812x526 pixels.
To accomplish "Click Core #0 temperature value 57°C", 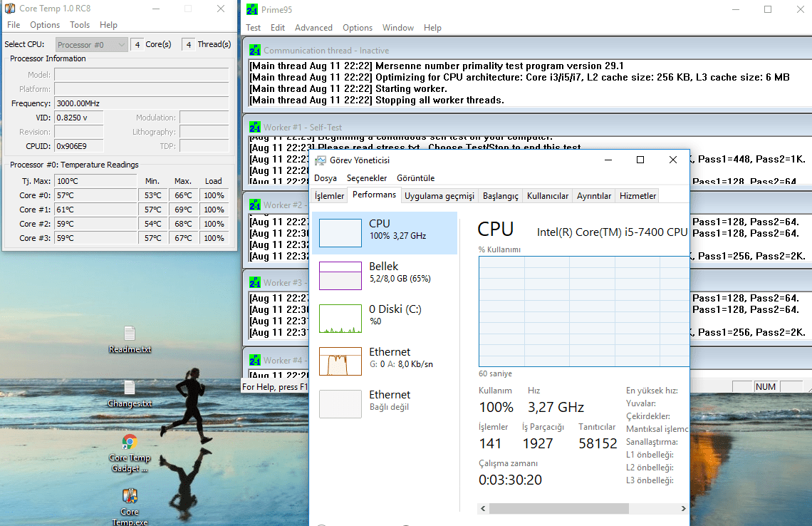I will (95, 195).
